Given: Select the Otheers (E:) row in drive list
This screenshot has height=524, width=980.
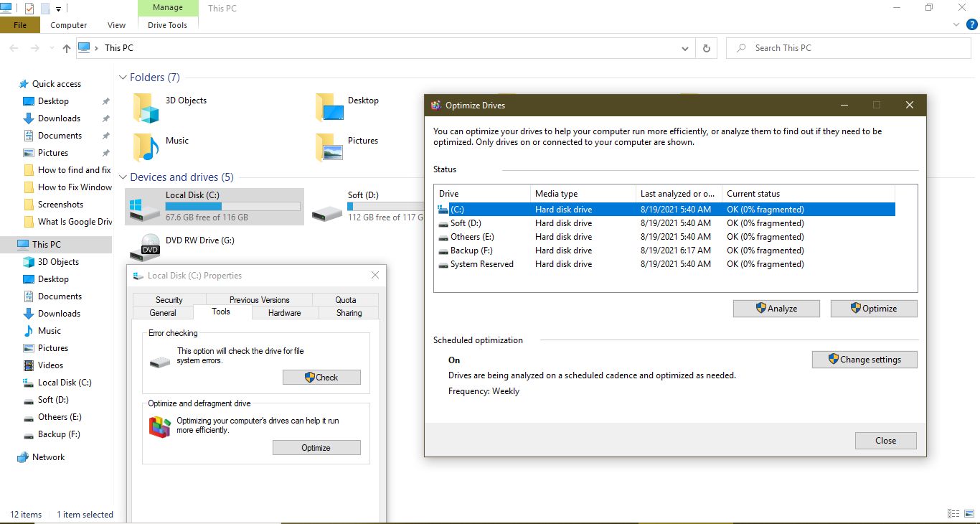Looking at the screenshot, I should 666,237.
